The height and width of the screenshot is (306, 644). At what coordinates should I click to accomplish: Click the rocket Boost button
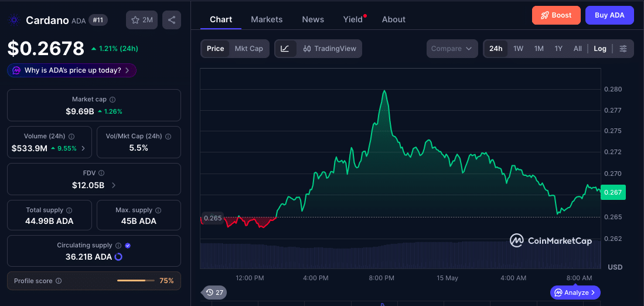click(556, 15)
